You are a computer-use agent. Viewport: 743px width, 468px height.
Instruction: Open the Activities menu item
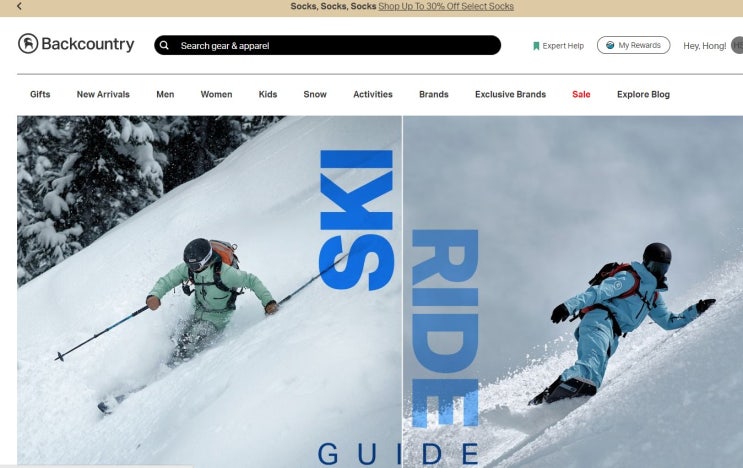373,94
